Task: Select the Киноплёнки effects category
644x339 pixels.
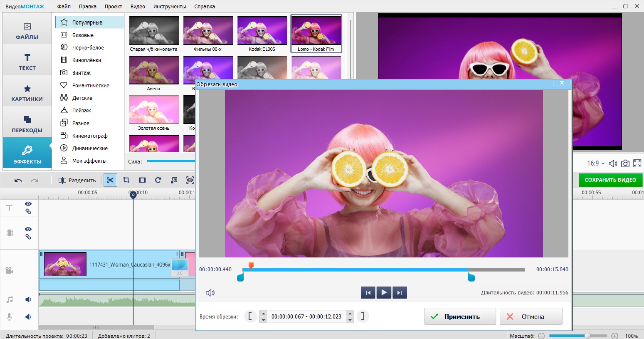Action: 90,60
